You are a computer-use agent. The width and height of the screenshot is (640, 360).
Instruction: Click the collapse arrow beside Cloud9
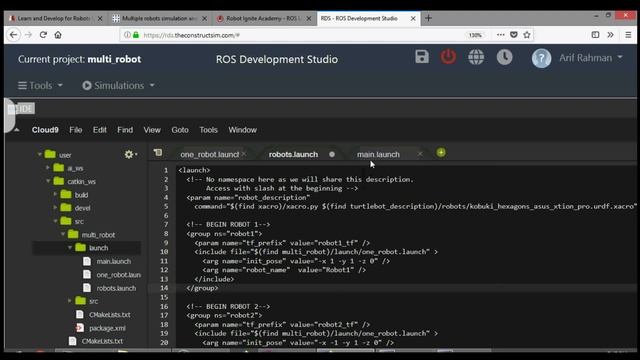(x=17, y=130)
